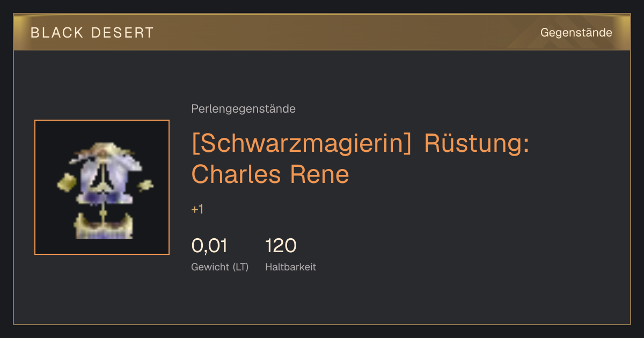Viewport: 644px width, 338px height.
Task: Click the 120 durability value
Action: (x=281, y=246)
